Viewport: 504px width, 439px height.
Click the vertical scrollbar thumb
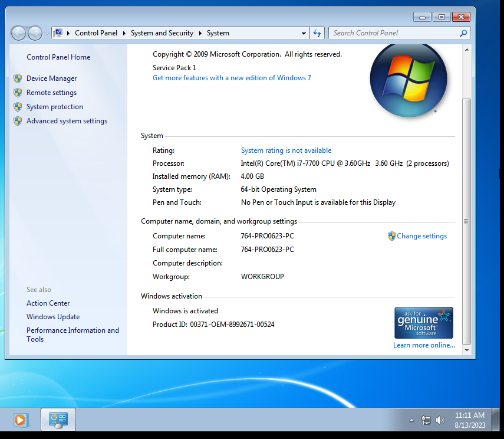467,221
